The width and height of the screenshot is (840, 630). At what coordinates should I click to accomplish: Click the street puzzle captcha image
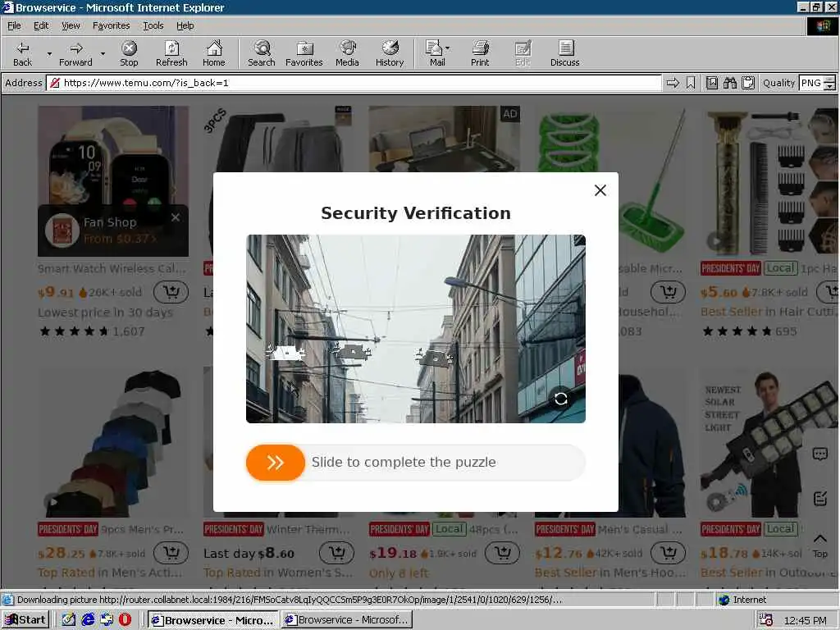416,329
